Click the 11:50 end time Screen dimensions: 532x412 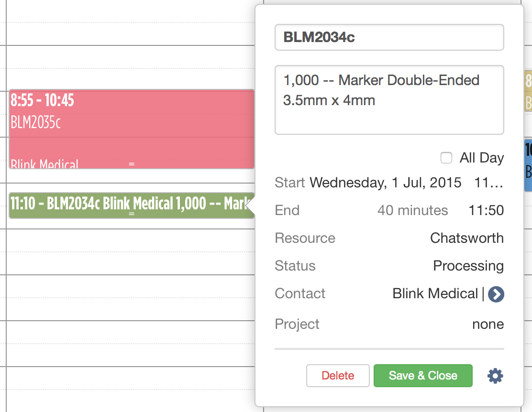coord(486,210)
